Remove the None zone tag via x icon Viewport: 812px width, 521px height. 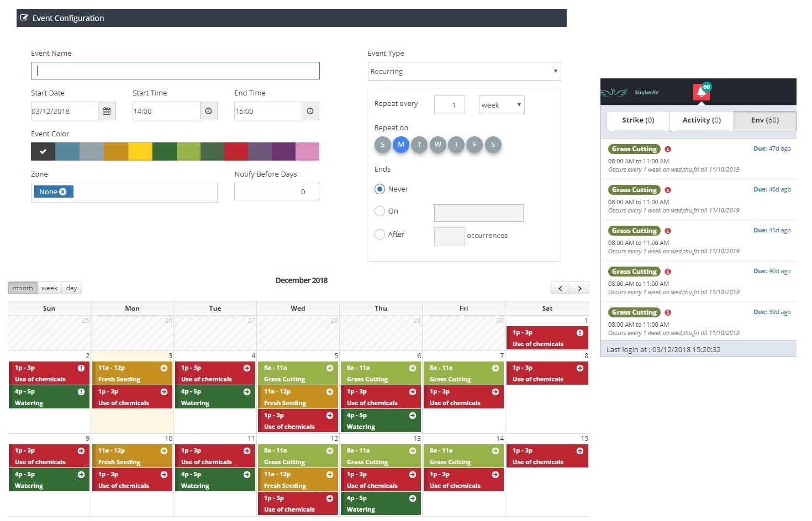63,192
